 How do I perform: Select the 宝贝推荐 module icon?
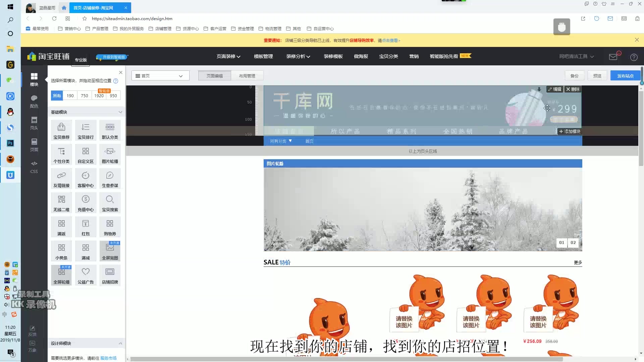(61, 130)
